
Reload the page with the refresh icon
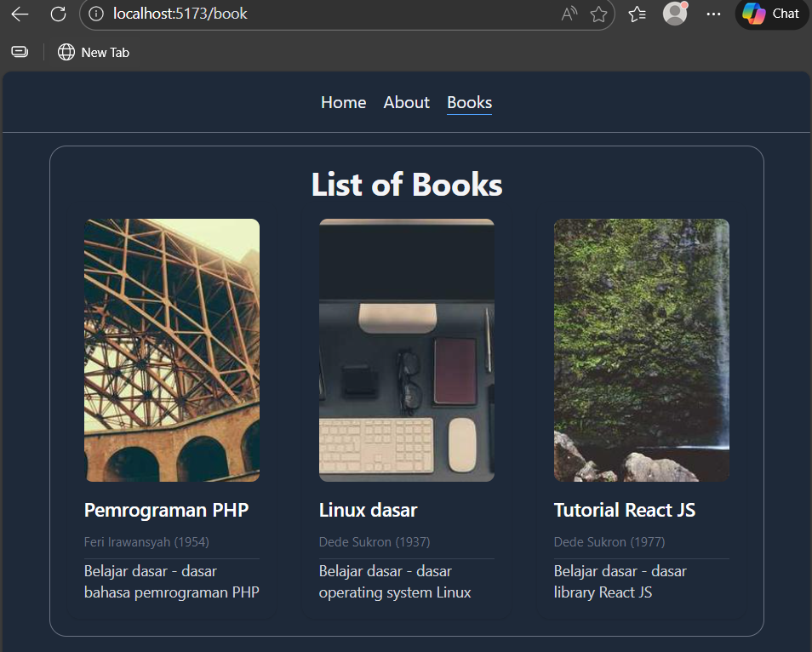[58, 14]
